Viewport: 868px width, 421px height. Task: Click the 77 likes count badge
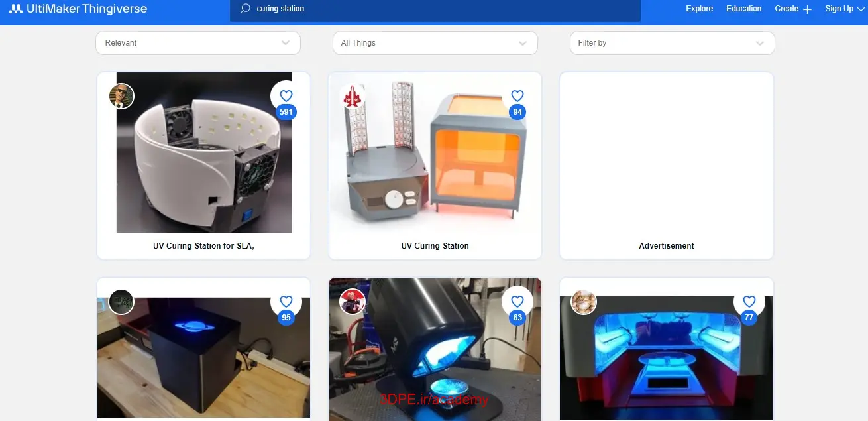(x=749, y=318)
